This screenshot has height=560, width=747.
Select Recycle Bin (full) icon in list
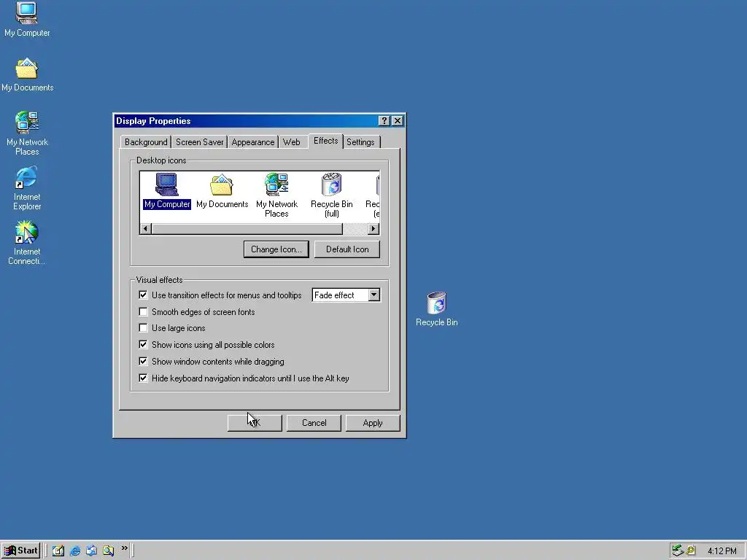coord(332,195)
